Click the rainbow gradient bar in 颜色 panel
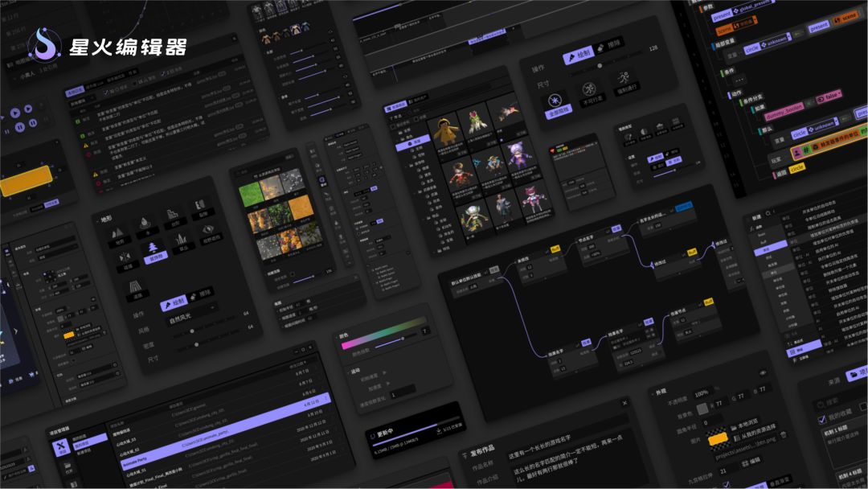This screenshot has width=868, height=489. 384,331
